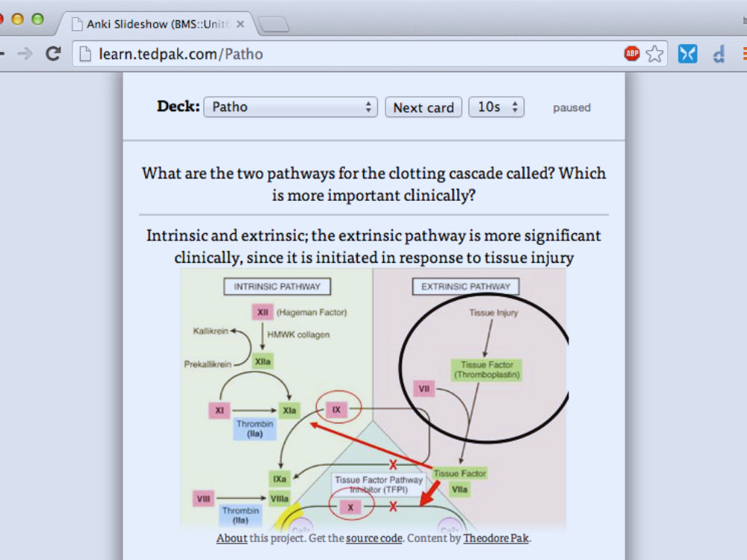Reload the page with the refresh icon
Screen dimensions: 747x560
pos(53,53)
